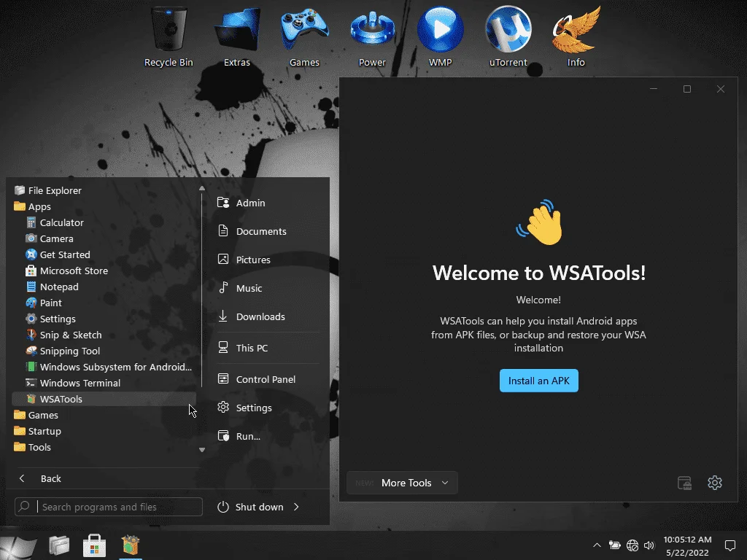Click the Search programs and files box

(x=109, y=507)
